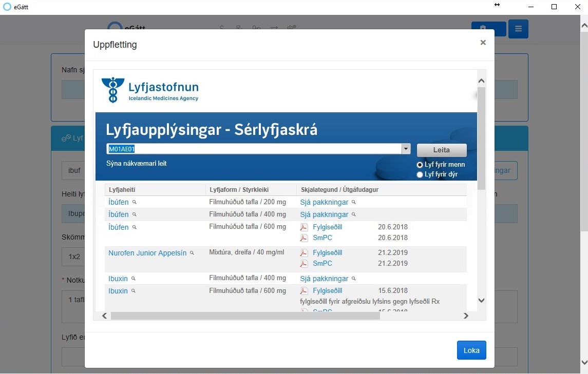Click SmPC link for Íbúfen 600 mg
This screenshot has width=588, height=374.
323,238
